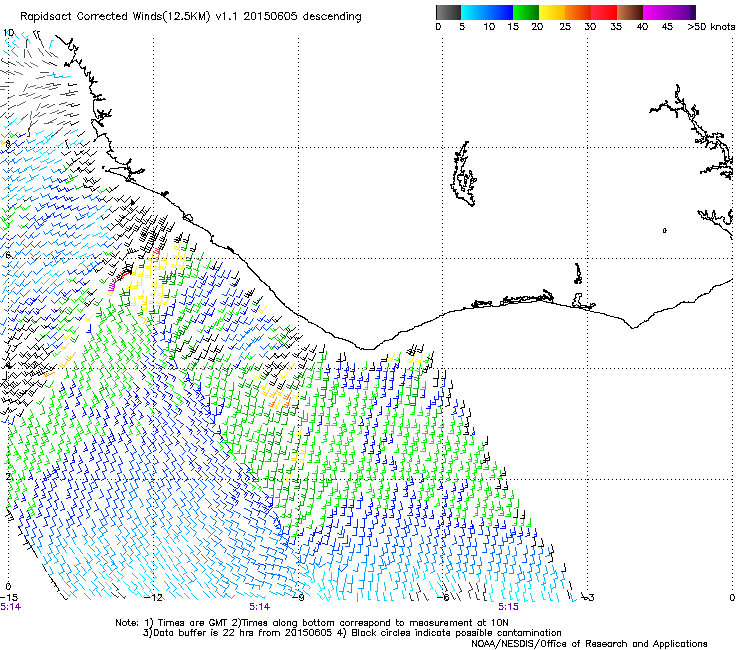Click the NOAA/NESDIS credit text
The width and height of the screenshot is (740, 650).
pyautogui.click(x=589, y=643)
